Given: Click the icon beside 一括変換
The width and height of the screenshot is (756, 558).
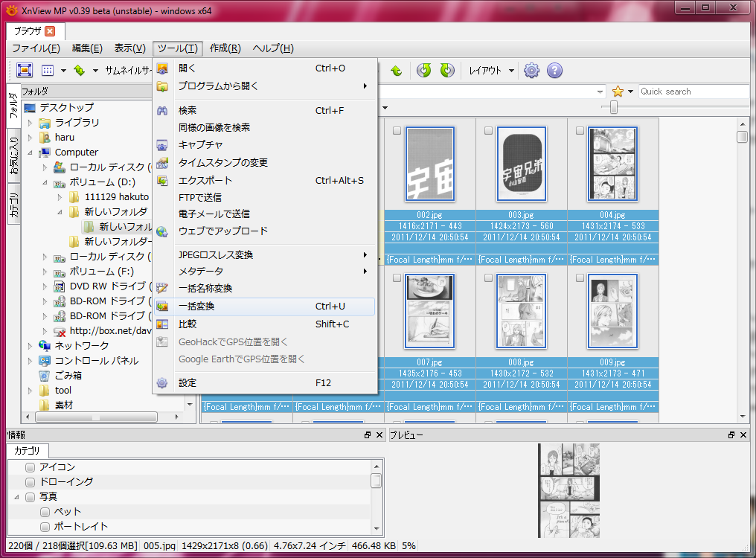Looking at the screenshot, I should (162, 307).
